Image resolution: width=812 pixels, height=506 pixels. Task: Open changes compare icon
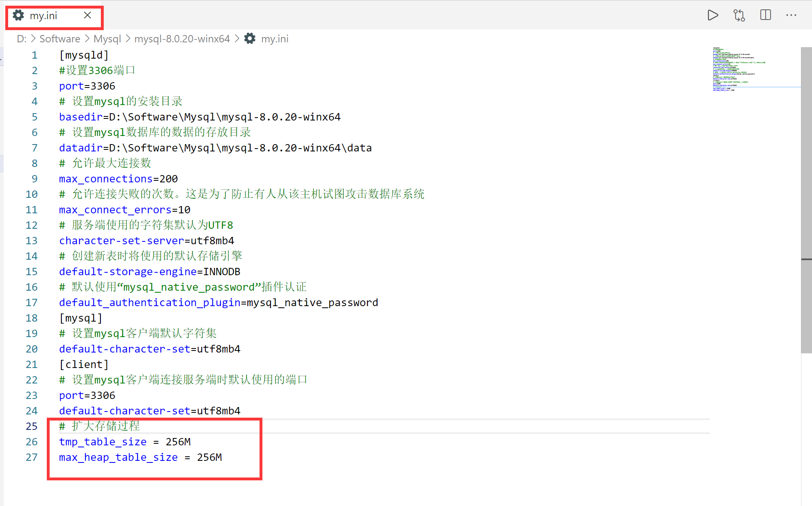tap(739, 15)
